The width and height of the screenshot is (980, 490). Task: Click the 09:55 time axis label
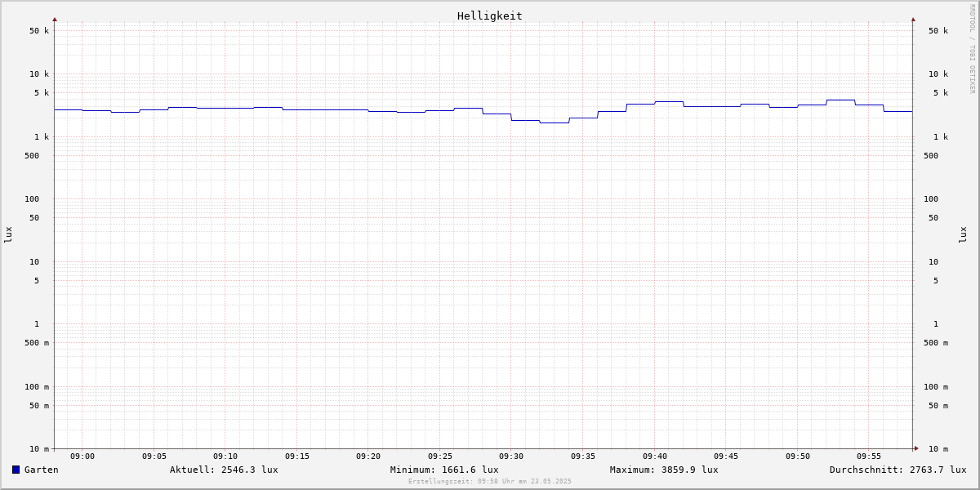pos(869,457)
